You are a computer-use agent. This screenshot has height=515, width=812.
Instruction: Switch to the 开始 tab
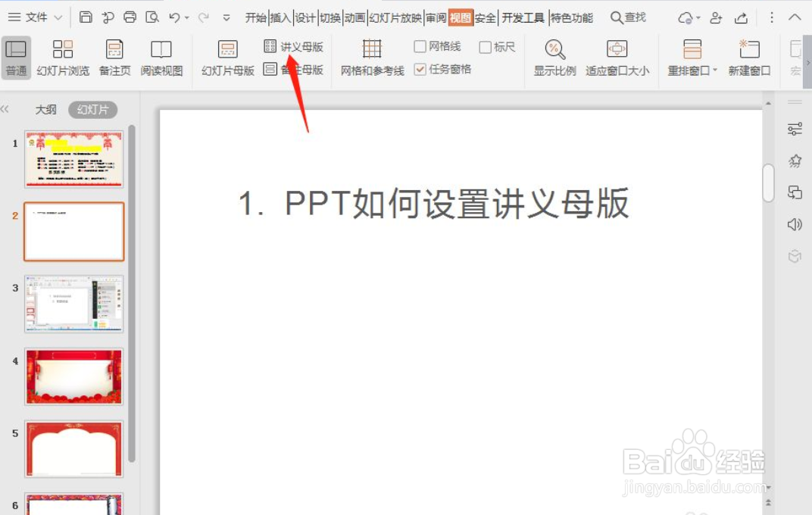click(255, 17)
